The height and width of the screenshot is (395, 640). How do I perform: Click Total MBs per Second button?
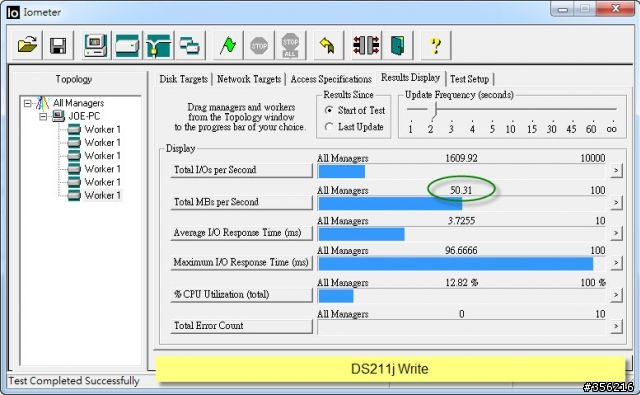[x=241, y=202]
